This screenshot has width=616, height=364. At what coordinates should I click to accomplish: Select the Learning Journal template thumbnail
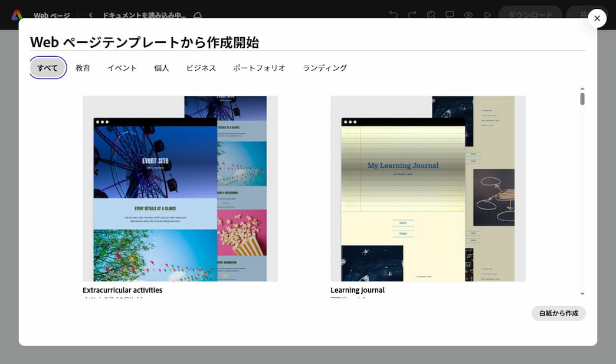pos(428,188)
